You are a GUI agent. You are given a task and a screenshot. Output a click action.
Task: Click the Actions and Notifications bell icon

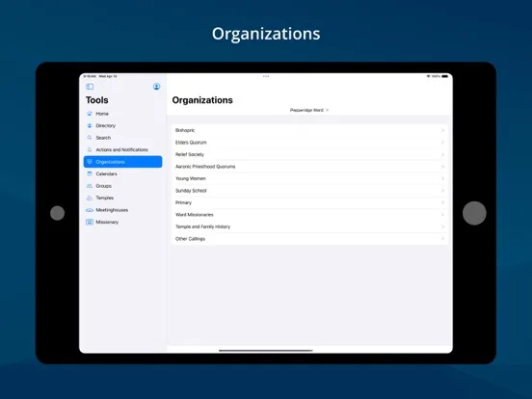pyautogui.click(x=90, y=149)
